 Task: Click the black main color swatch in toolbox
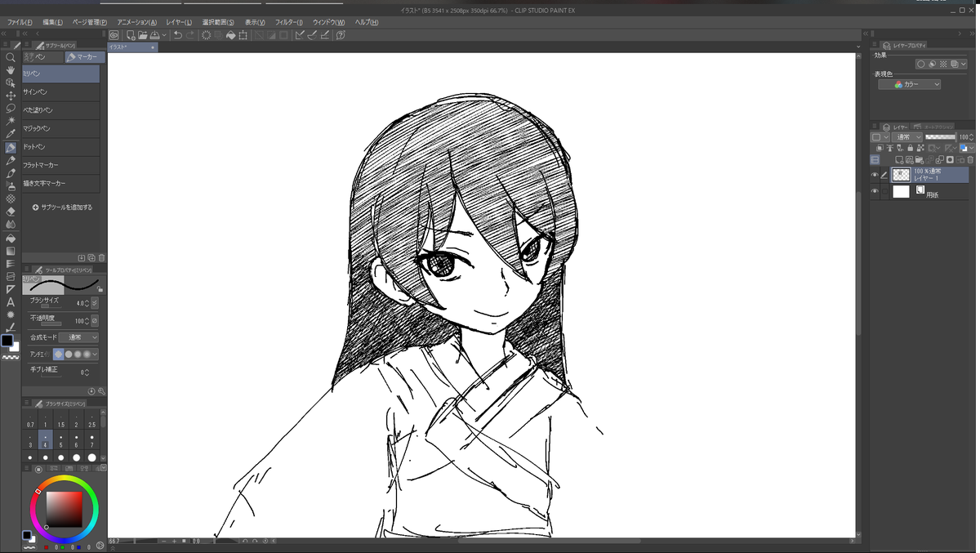pos(7,340)
